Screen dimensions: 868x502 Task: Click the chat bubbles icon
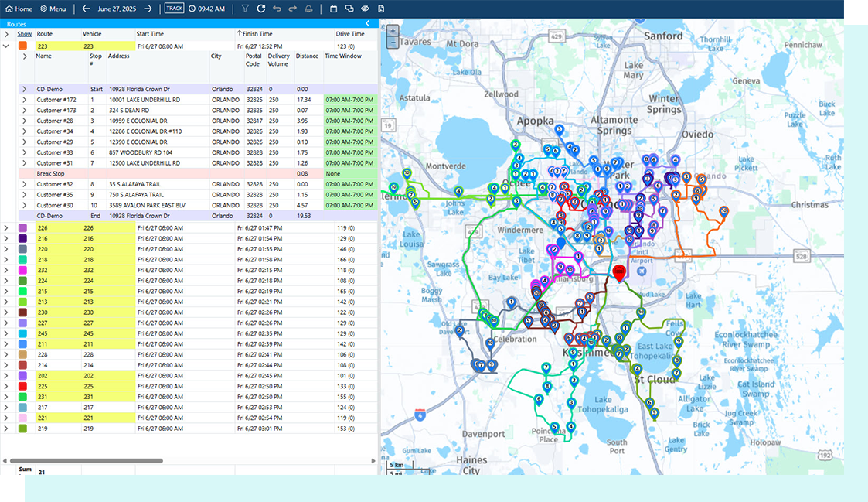[349, 9]
